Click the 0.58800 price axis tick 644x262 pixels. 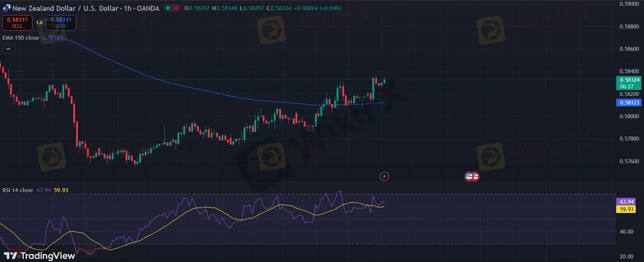pos(629,27)
